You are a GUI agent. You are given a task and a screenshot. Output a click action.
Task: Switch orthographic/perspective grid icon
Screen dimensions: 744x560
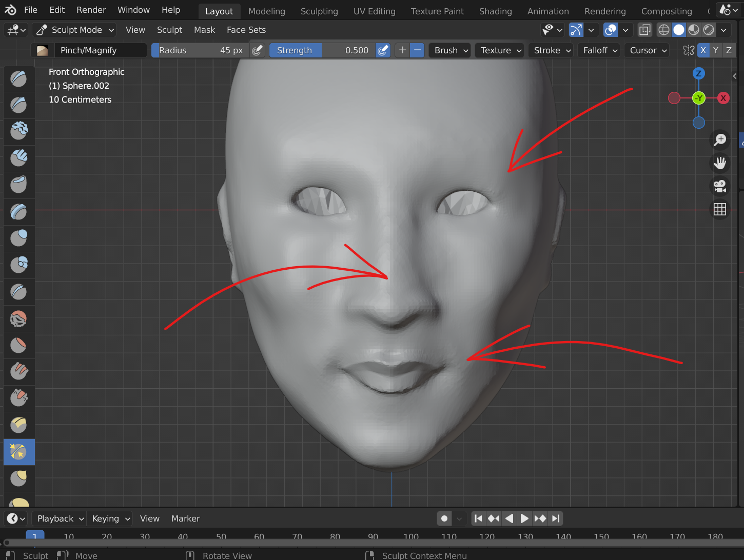click(x=720, y=209)
